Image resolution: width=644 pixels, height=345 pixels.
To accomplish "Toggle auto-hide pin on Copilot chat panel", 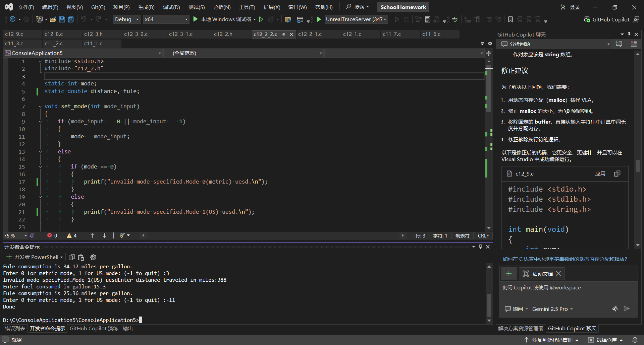I will (629, 34).
